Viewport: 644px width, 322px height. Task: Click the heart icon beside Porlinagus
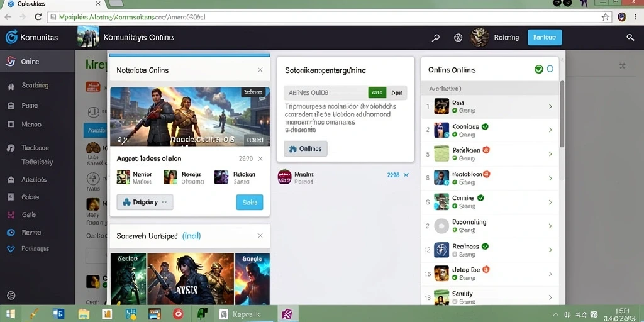pos(11,248)
